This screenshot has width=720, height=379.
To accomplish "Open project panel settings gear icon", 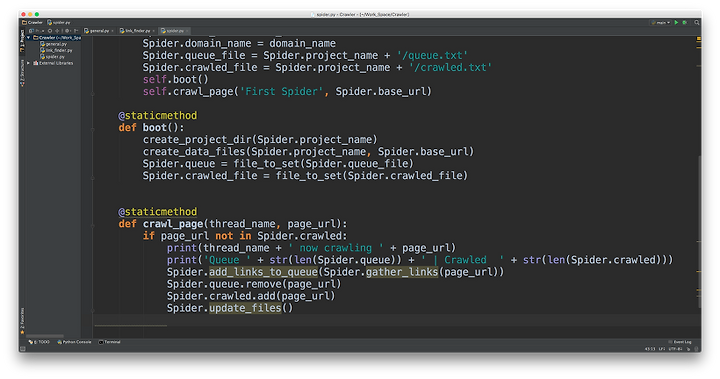I will pyautogui.click(x=67, y=31).
